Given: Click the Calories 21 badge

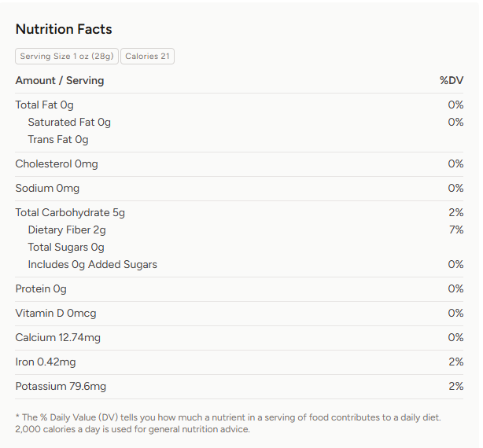Looking at the screenshot, I should (147, 56).
